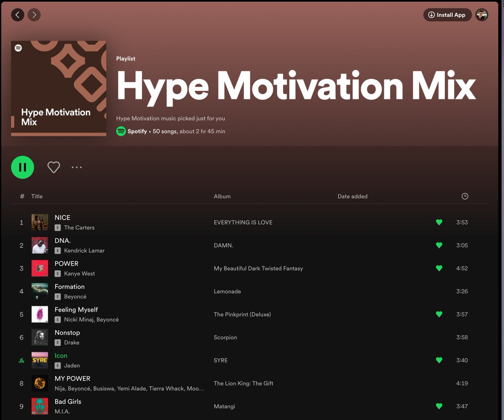The height and width of the screenshot is (420, 504).
Task: Select the song title MY POWER
Action: (72, 378)
